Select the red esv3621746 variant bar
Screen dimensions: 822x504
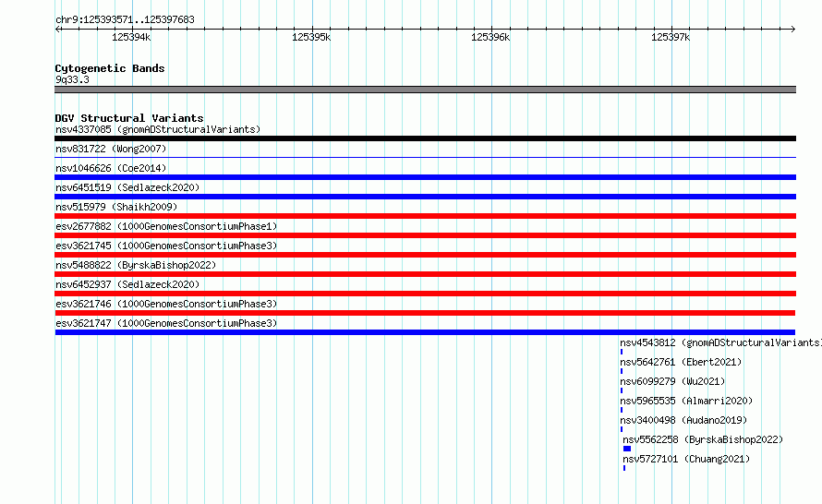(x=425, y=313)
